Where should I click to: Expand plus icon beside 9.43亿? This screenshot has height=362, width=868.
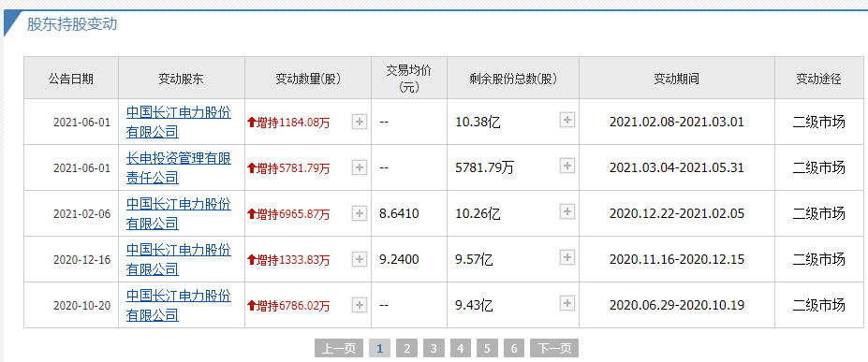[567, 303]
